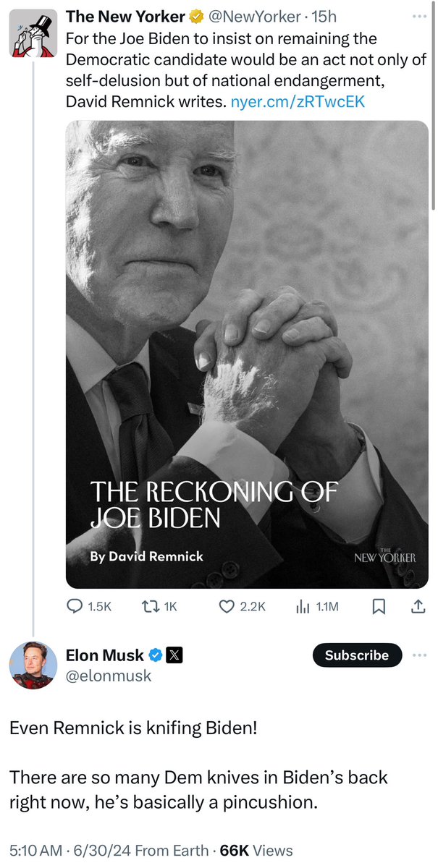Tap the blue verified badge next to Elon Musk
Viewport: 438px width, 868px height.
(x=155, y=656)
